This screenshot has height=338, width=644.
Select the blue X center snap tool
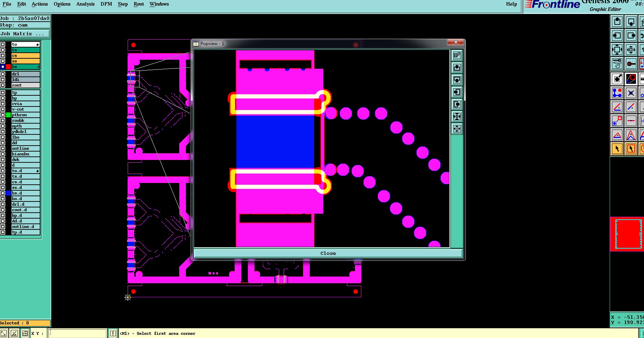tap(631, 93)
